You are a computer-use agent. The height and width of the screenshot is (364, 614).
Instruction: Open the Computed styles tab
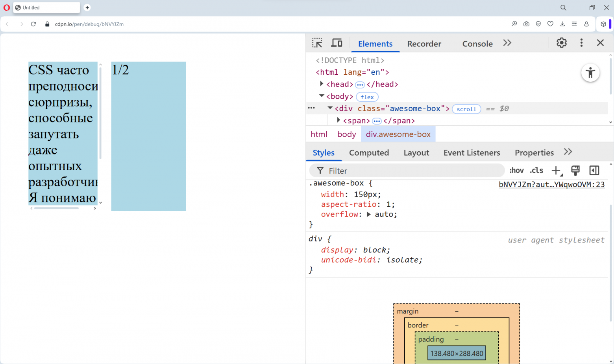coord(369,153)
